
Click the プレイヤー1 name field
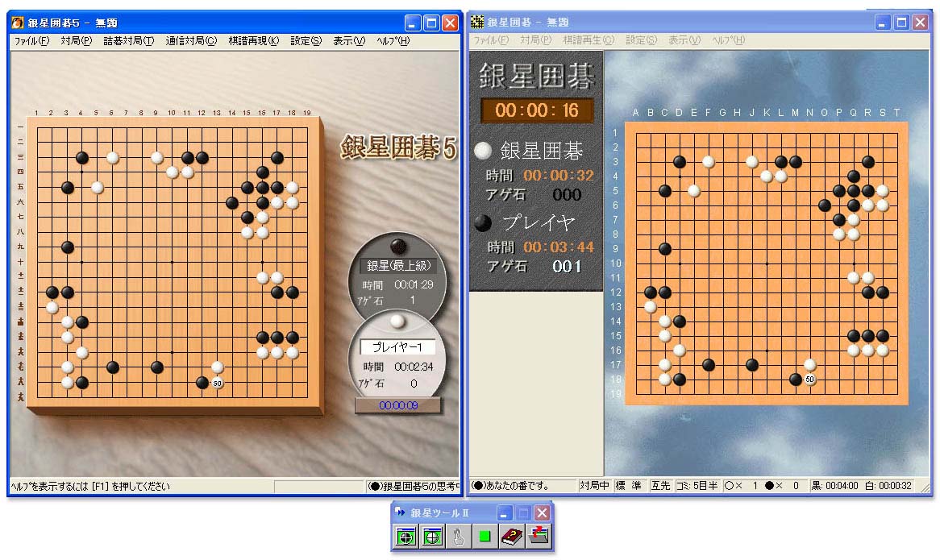[x=397, y=346]
